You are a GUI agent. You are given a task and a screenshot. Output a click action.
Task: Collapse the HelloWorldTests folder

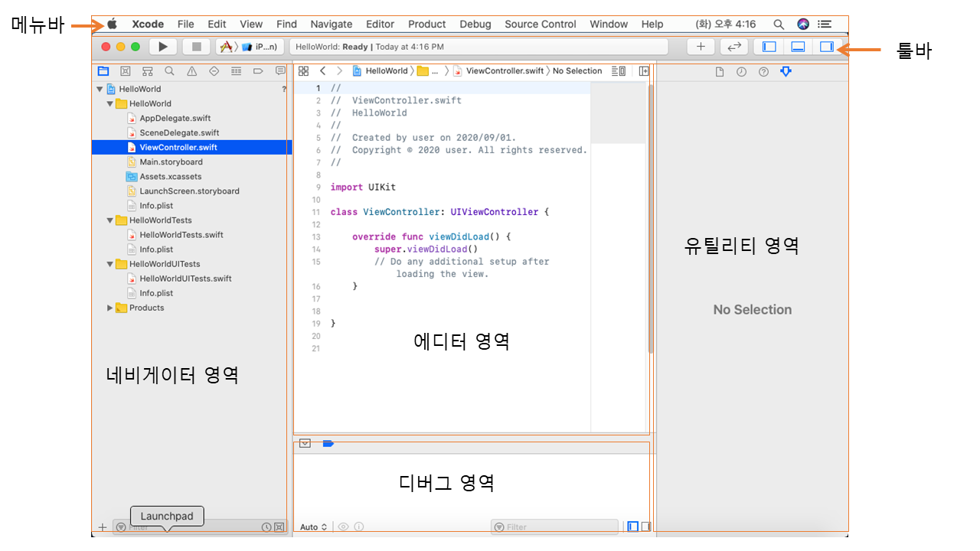110,220
